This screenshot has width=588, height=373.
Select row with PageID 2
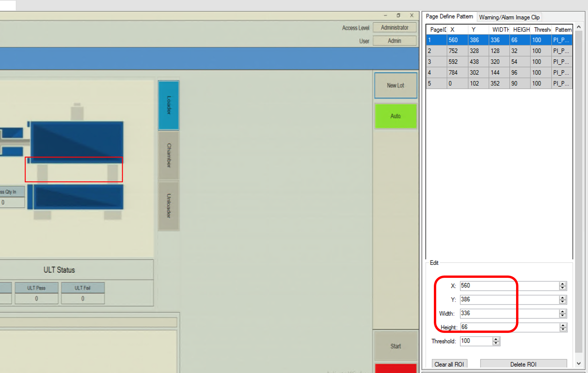[499, 51]
